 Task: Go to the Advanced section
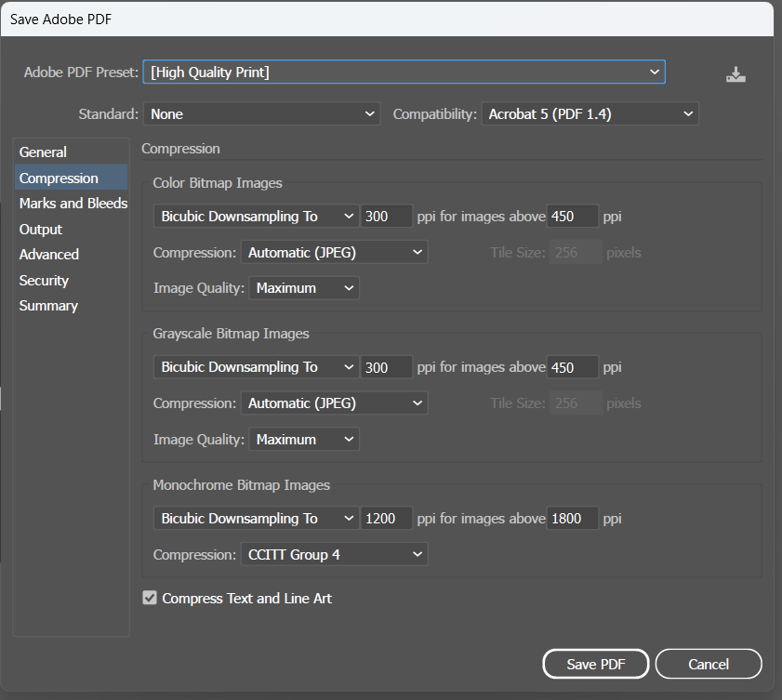pyautogui.click(x=49, y=254)
